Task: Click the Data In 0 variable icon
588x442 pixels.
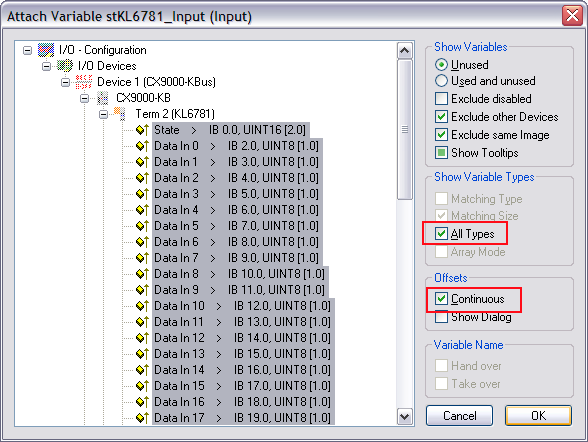Action: pyautogui.click(x=142, y=146)
